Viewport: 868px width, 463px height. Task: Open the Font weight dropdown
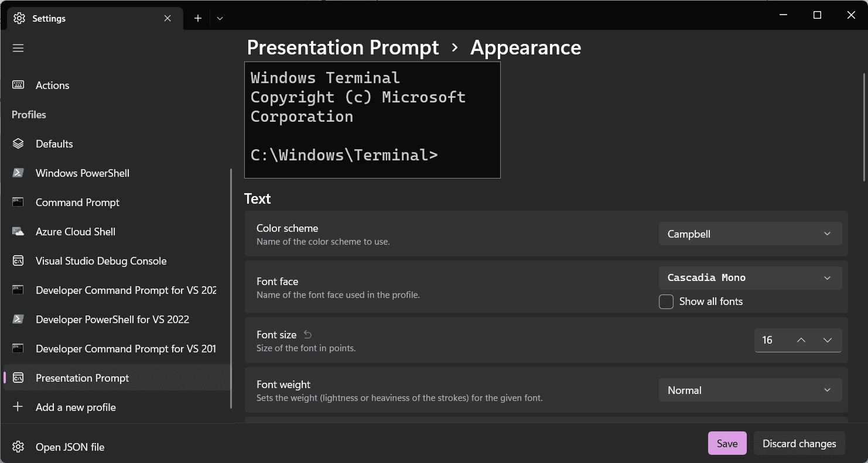(x=750, y=390)
